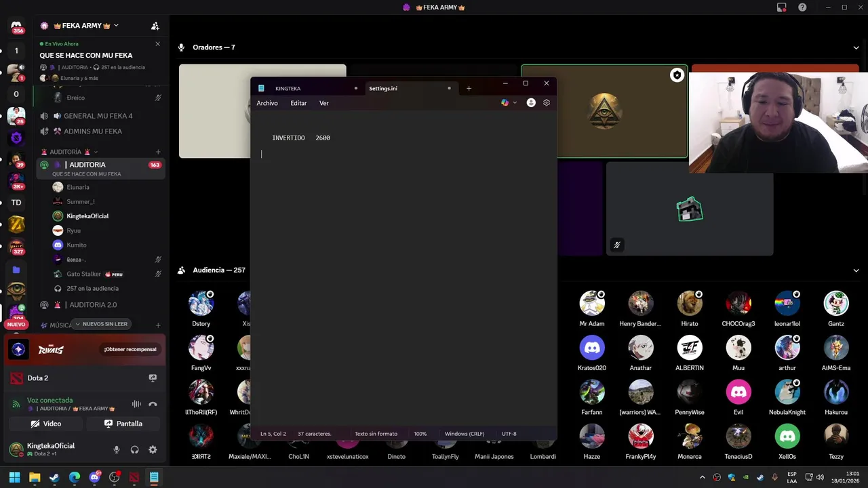The height and width of the screenshot is (488, 868).
Task: Show hidden icons in the system tray
Action: tap(702, 477)
